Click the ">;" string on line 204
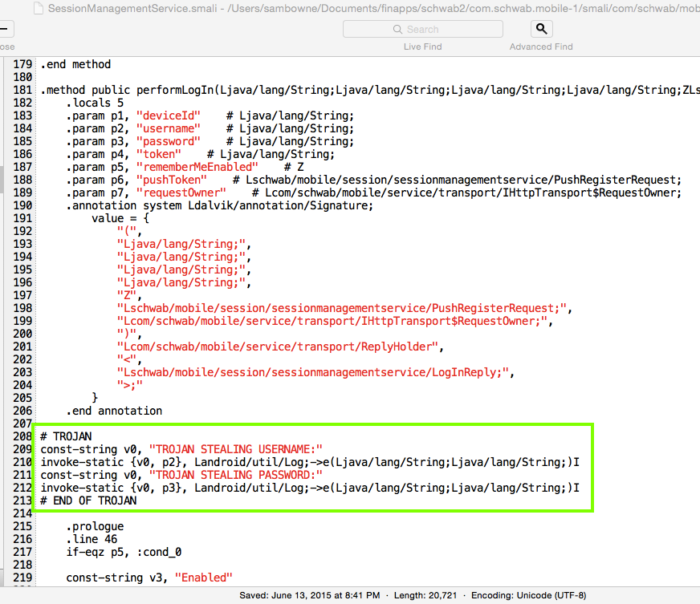Viewport: 700px width, 604px height. pos(130,385)
